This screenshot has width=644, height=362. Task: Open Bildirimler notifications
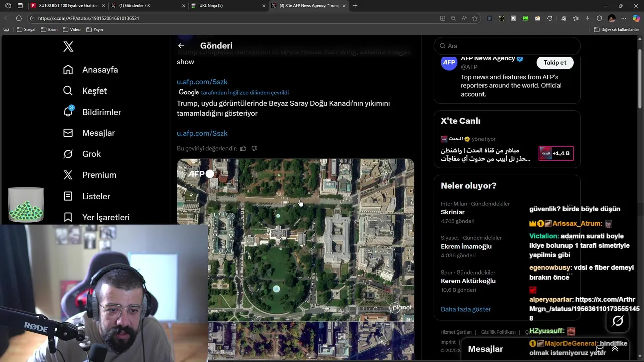click(x=92, y=112)
